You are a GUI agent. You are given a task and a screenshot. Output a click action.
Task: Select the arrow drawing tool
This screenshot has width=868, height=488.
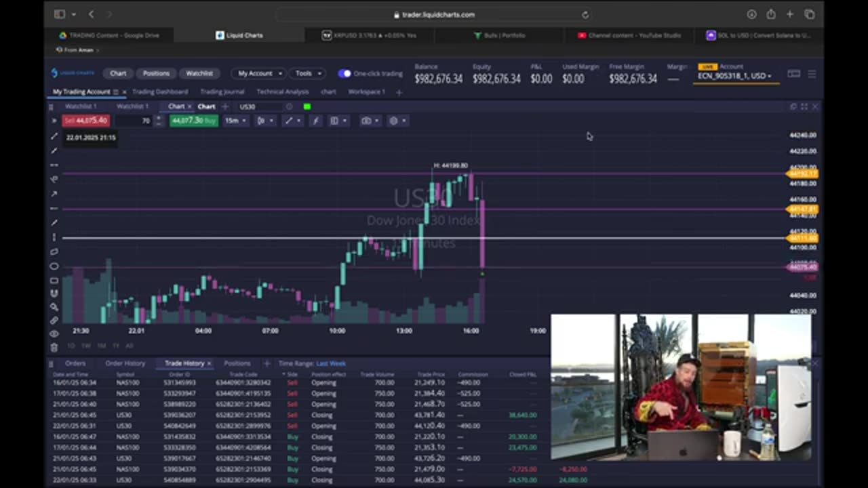[54, 194]
